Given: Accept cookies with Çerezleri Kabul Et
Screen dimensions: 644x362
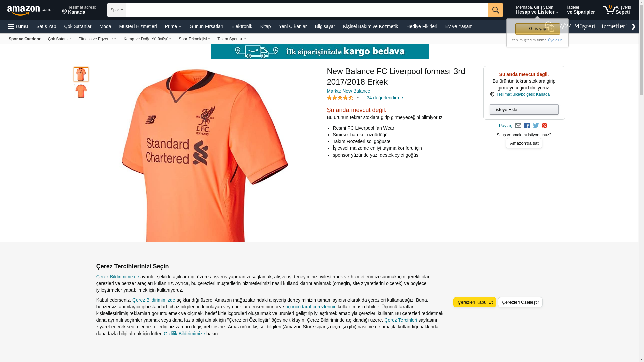Looking at the screenshot, I should [x=475, y=302].
